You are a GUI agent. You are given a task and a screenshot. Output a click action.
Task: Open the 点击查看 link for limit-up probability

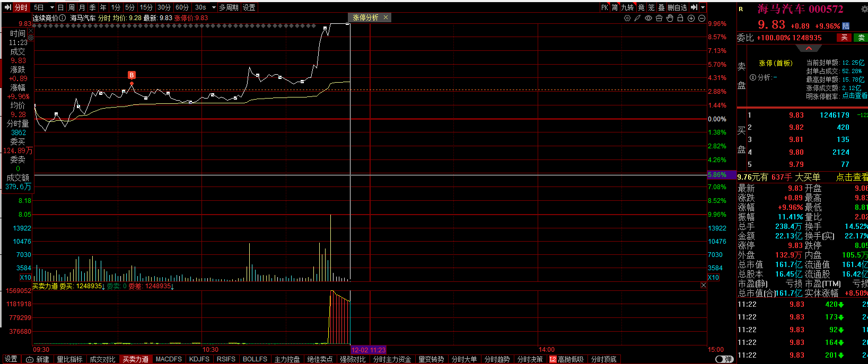tap(854, 96)
